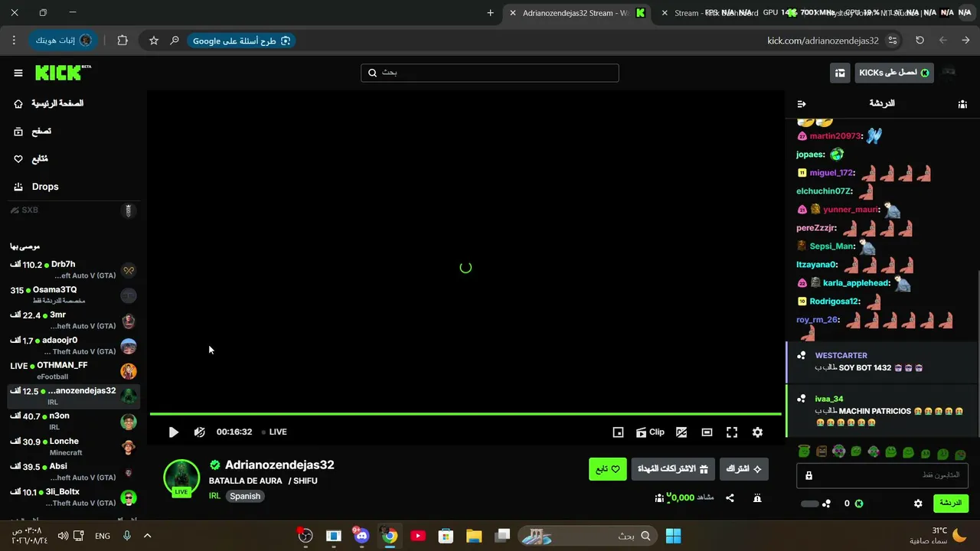Reload the Kick page

point(920,41)
